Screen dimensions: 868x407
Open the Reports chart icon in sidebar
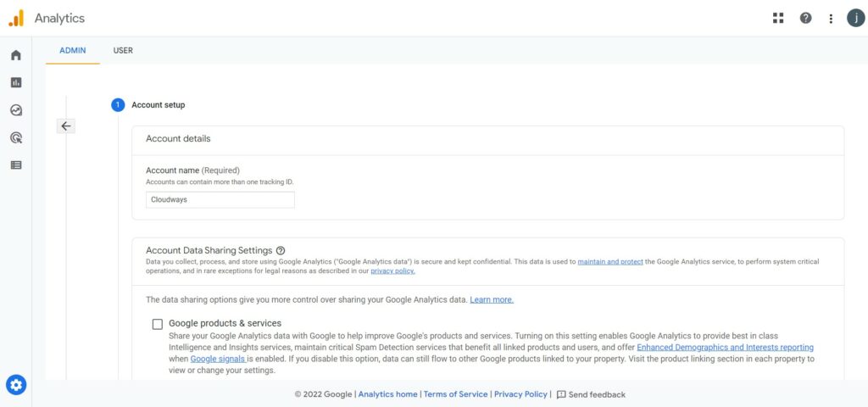click(16, 82)
